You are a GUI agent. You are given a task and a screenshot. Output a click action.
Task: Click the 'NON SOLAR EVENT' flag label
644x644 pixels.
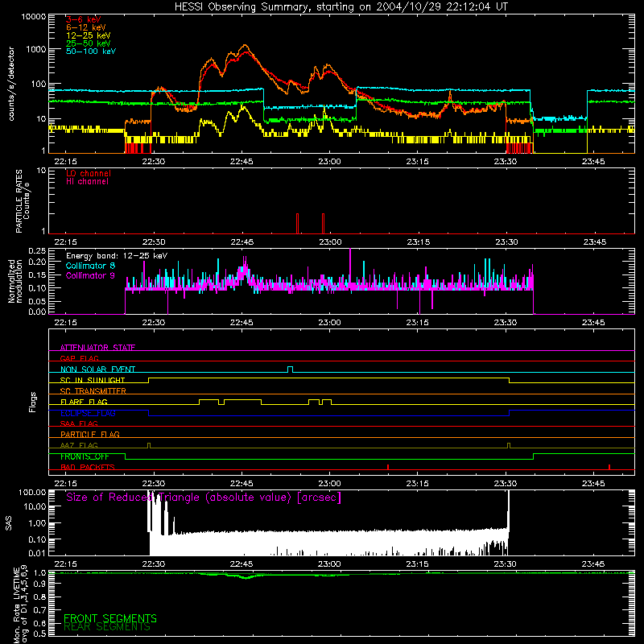tap(97, 369)
